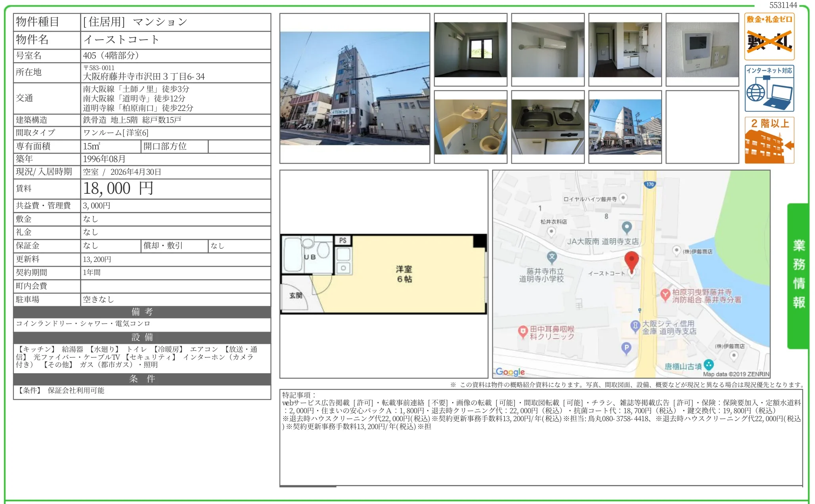815x504 pixels.
Task: Open the 条件 section header
Action: 142,379
